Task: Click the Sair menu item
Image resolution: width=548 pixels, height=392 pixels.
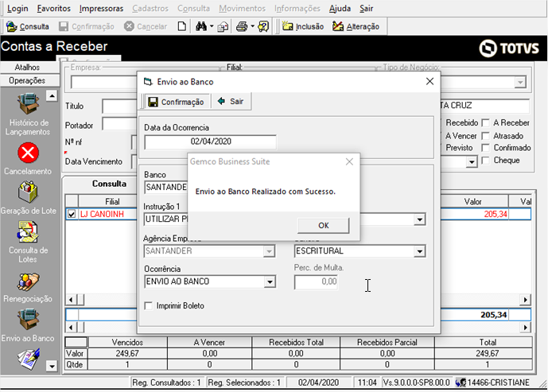Action: [x=367, y=9]
